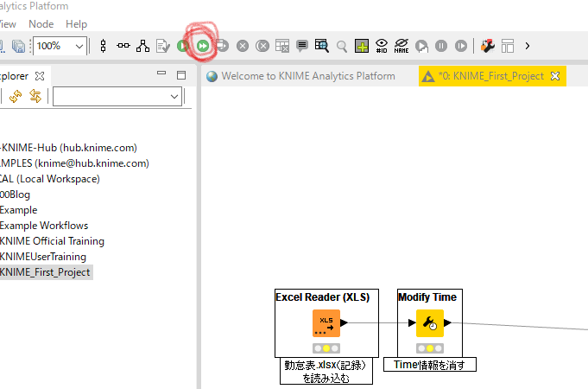This screenshot has height=389, width=588.
Task: Open the Explorer filter combo box
Action: point(117,97)
